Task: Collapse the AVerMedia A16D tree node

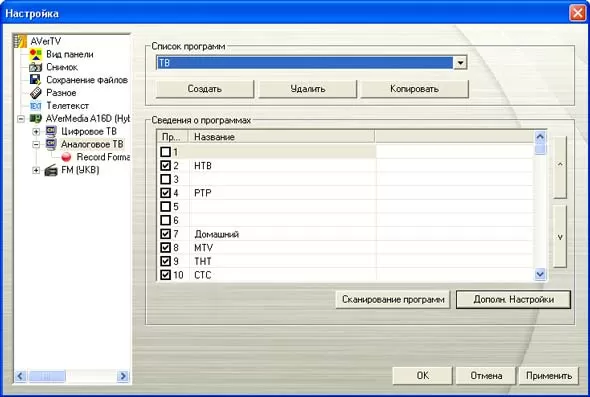Action: pyautogui.click(x=21, y=119)
